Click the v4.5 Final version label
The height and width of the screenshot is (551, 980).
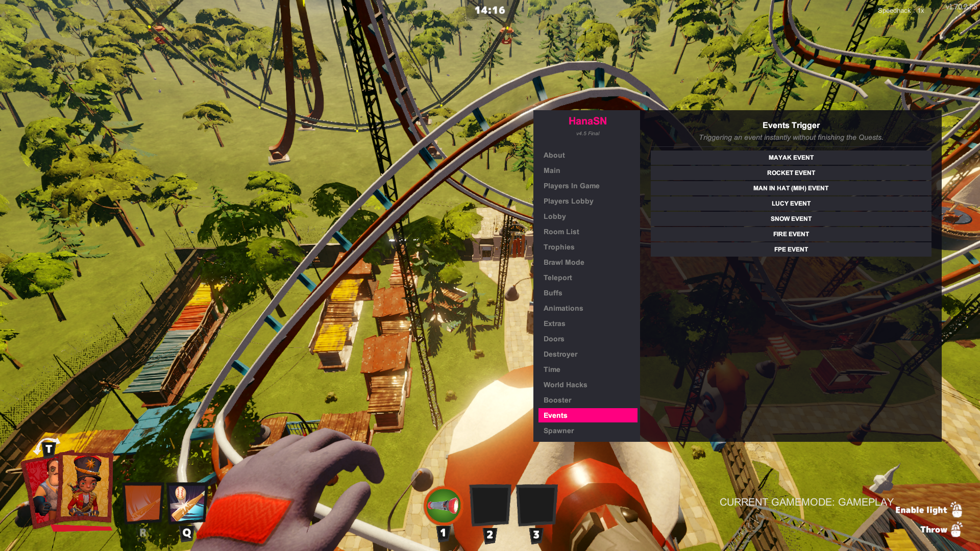587,134
